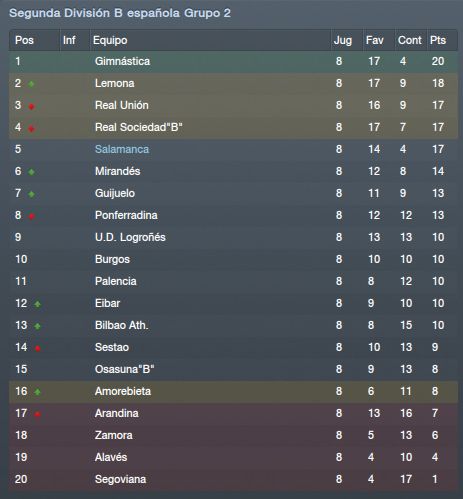Viewport: 463px width, 499px height.
Task: Click red arrow beside Arandina position
Action: tap(37, 414)
